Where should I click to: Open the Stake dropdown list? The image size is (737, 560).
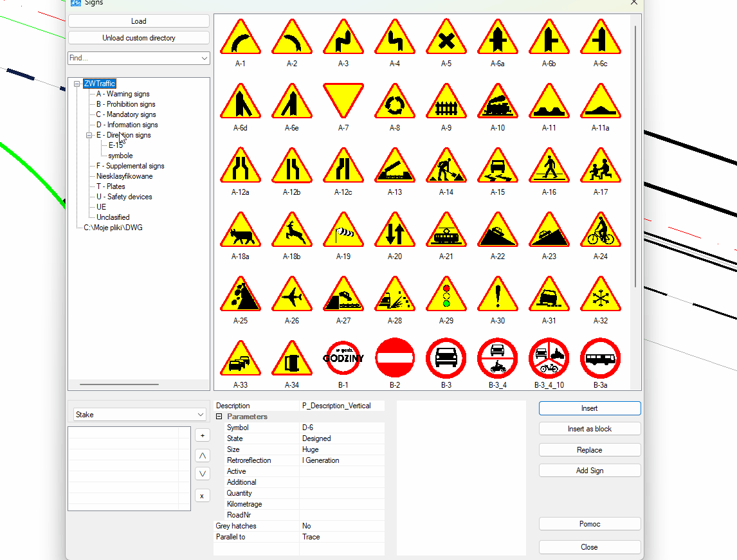pos(201,415)
